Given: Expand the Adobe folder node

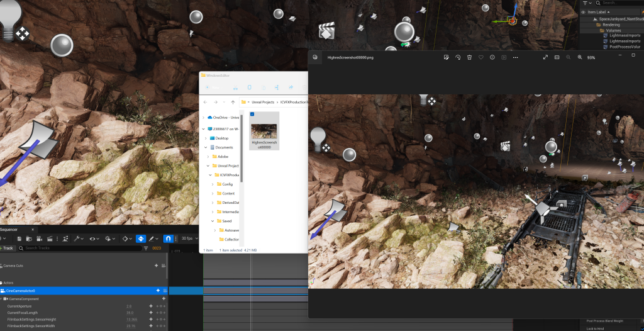Looking at the screenshot, I should tap(208, 157).
